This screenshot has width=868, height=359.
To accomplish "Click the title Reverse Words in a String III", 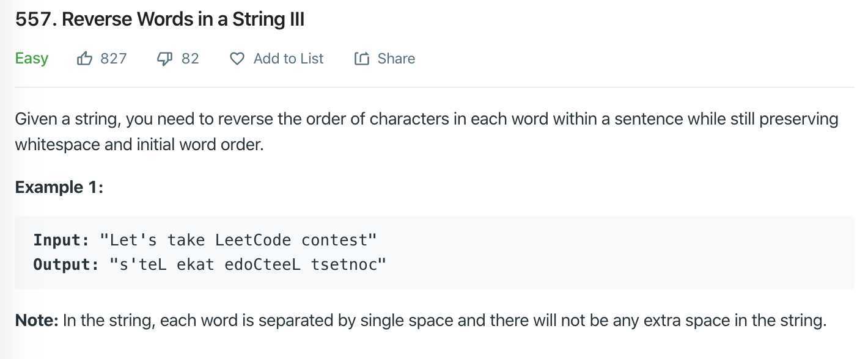I will [x=183, y=20].
